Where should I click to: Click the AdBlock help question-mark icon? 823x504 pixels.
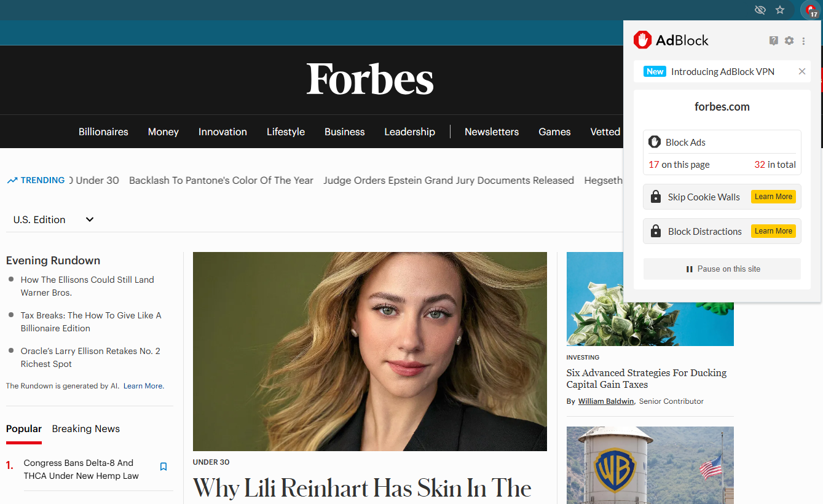(773, 41)
